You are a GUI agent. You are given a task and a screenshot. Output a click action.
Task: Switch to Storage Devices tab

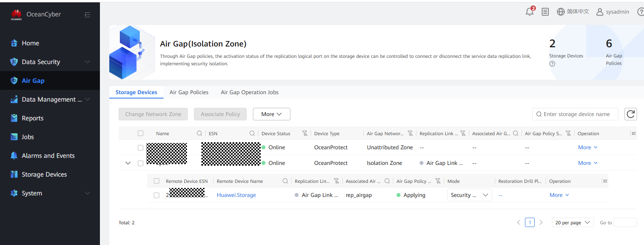click(136, 92)
